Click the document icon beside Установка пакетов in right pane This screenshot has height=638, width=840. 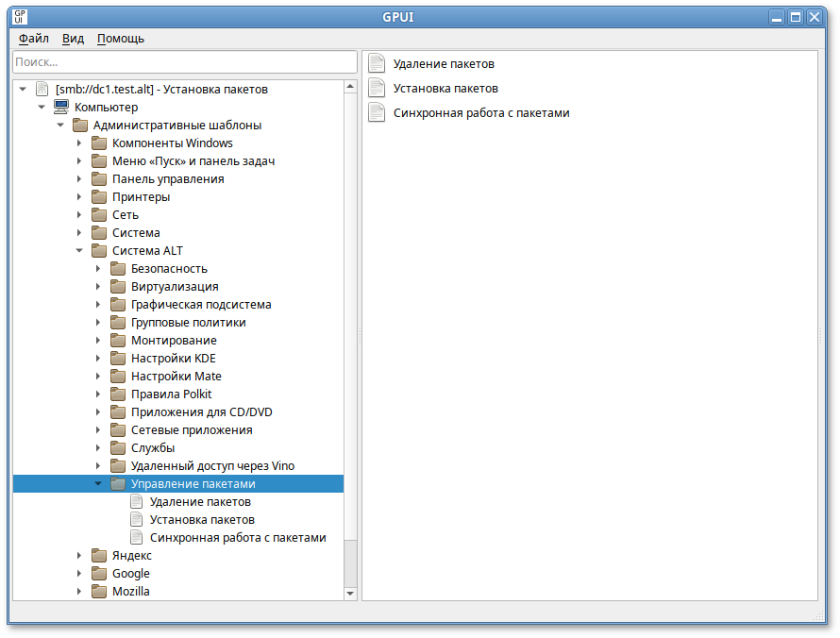pyautogui.click(x=378, y=88)
